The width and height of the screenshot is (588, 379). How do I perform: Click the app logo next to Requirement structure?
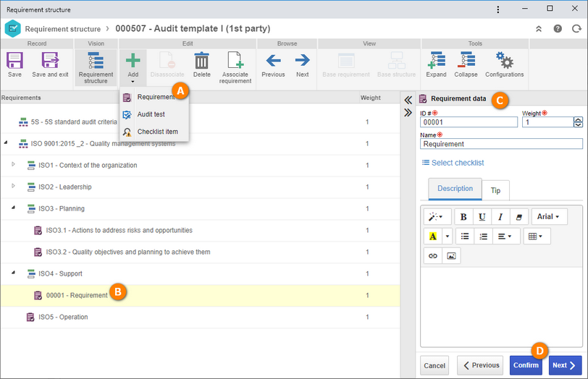click(x=12, y=28)
